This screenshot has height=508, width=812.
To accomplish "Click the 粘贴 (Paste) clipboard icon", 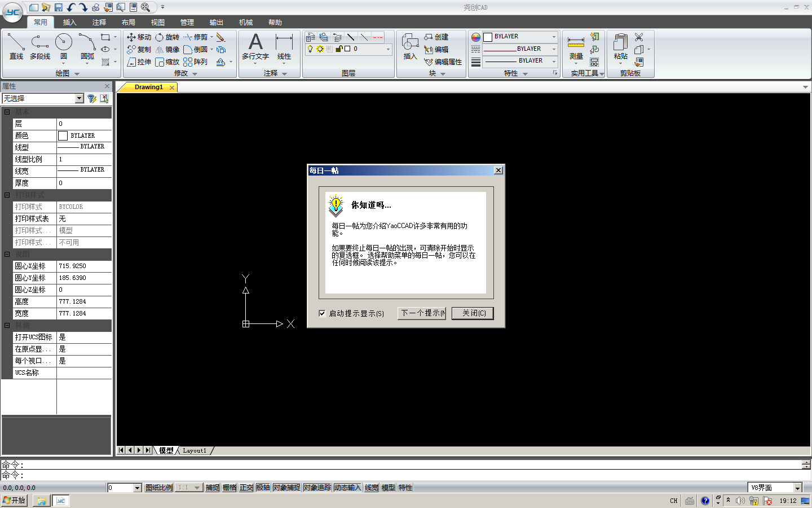I will tap(620, 47).
